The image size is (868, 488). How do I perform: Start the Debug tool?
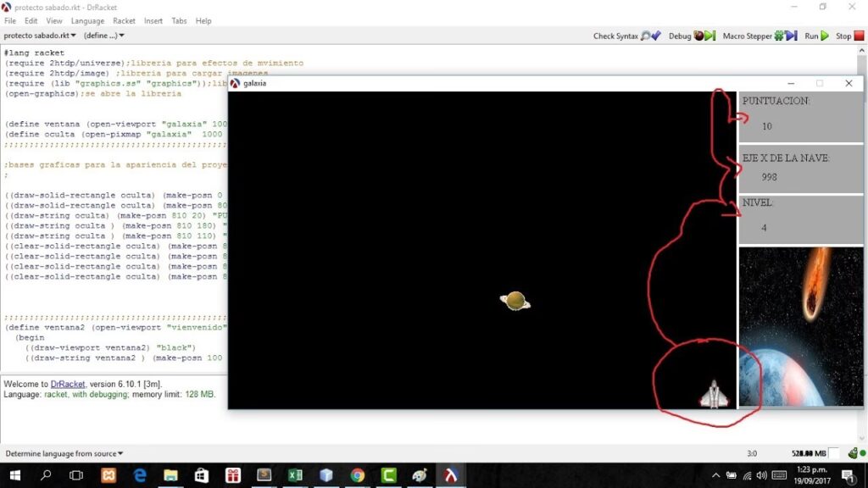click(x=692, y=36)
